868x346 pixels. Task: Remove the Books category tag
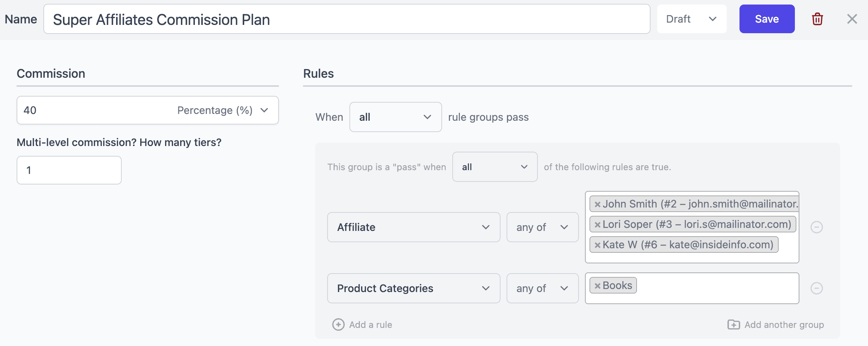pos(597,286)
